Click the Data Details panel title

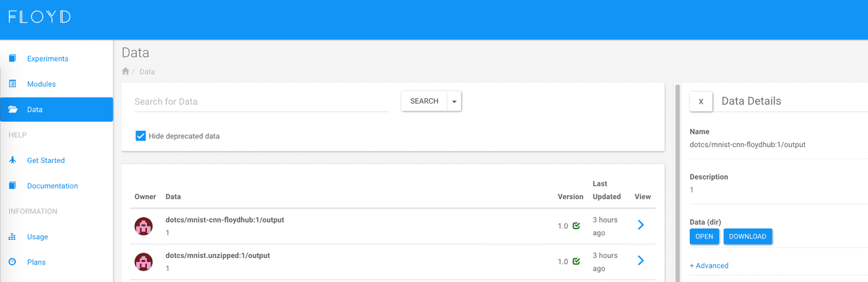pos(751,102)
